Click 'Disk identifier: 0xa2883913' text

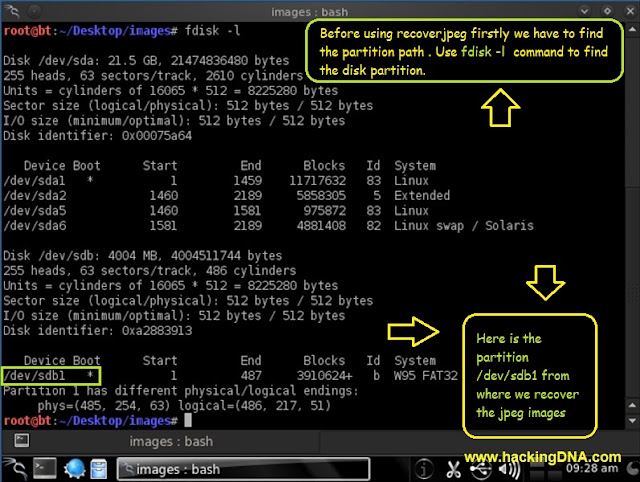98,331
